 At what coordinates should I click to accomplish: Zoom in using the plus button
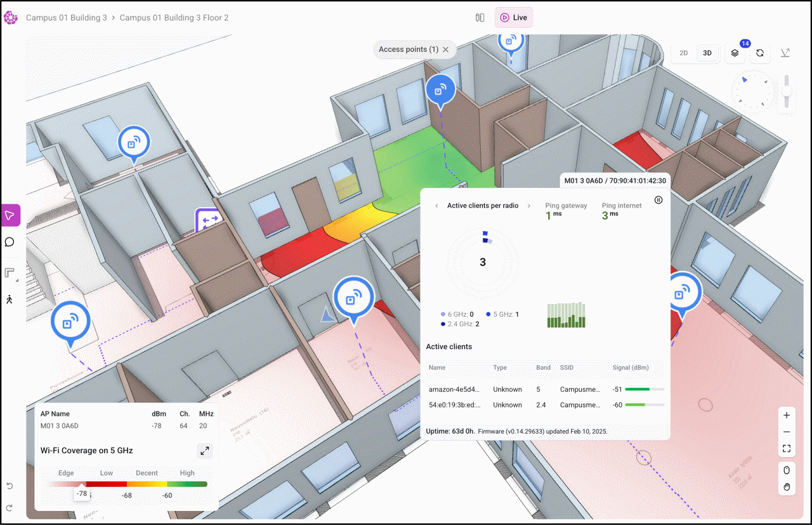pyautogui.click(x=787, y=416)
